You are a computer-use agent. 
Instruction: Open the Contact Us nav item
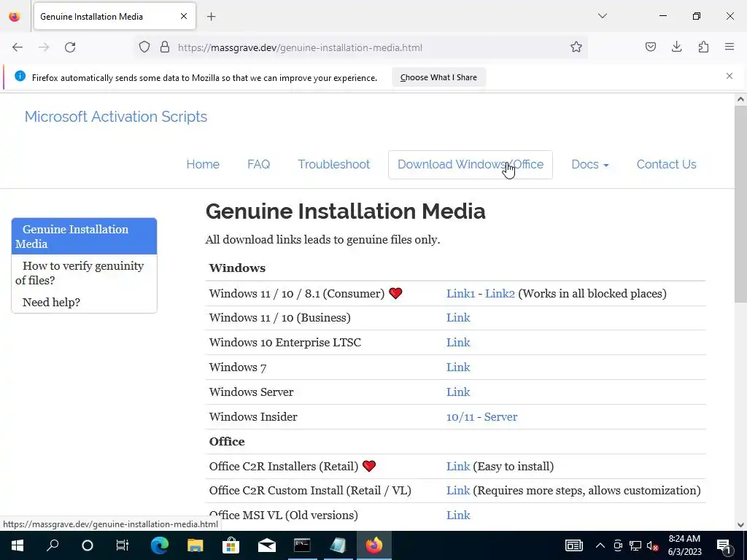(667, 164)
